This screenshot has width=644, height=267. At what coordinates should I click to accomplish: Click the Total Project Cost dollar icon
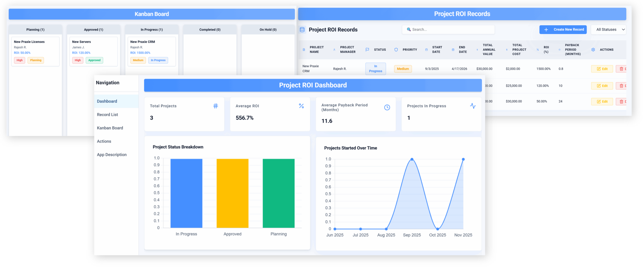[x=507, y=50]
